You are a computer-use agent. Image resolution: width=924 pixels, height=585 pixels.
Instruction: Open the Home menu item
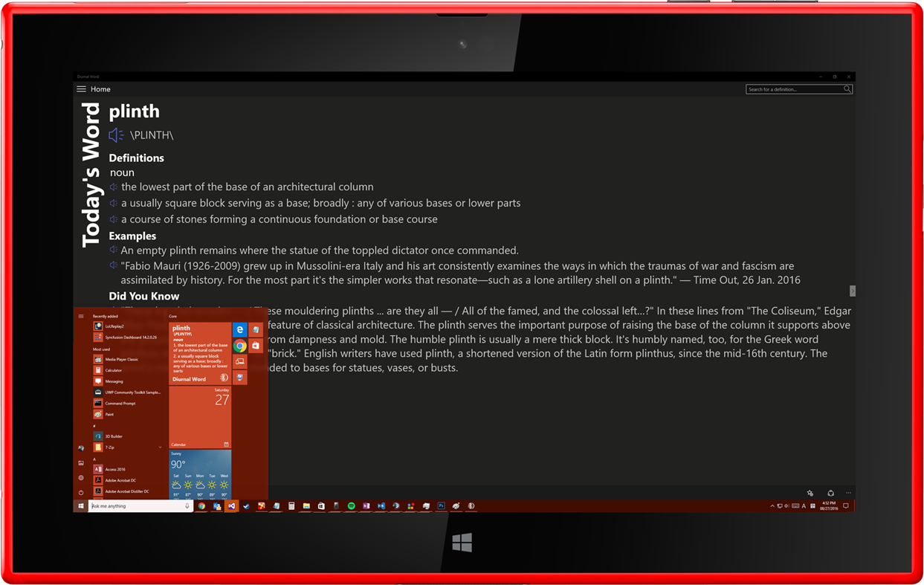point(100,88)
